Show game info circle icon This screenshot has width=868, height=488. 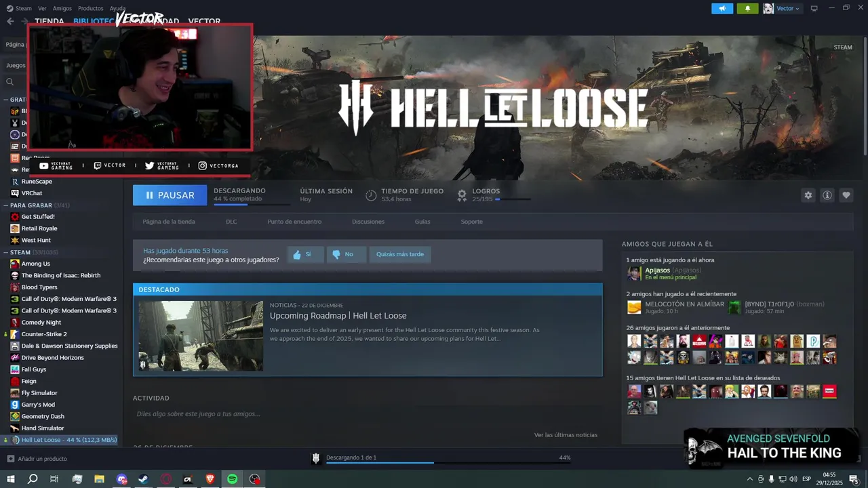[x=827, y=195]
